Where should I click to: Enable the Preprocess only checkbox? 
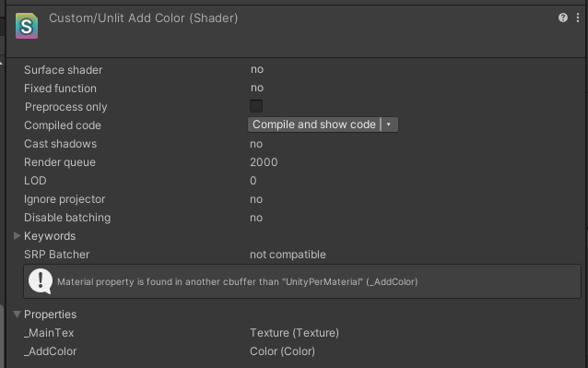coord(256,106)
